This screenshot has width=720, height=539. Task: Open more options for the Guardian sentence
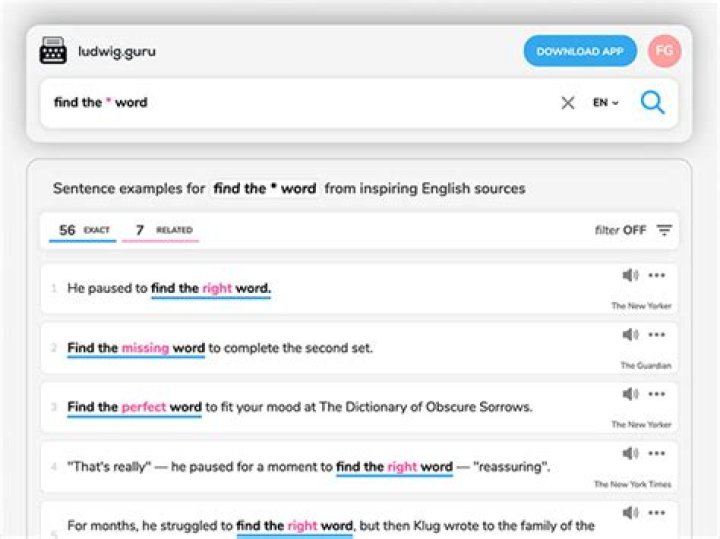(x=657, y=335)
